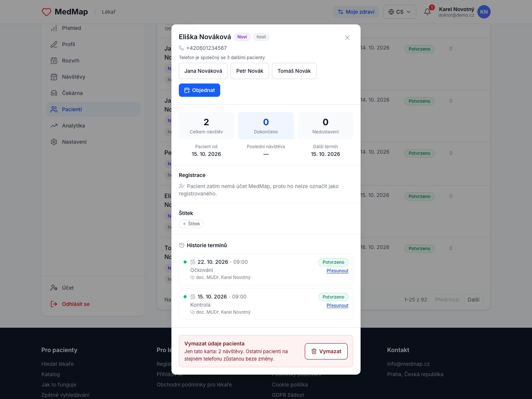Click the Celkem návštěv stat card
Viewport: 532px width, 399px height.
[206, 126]
